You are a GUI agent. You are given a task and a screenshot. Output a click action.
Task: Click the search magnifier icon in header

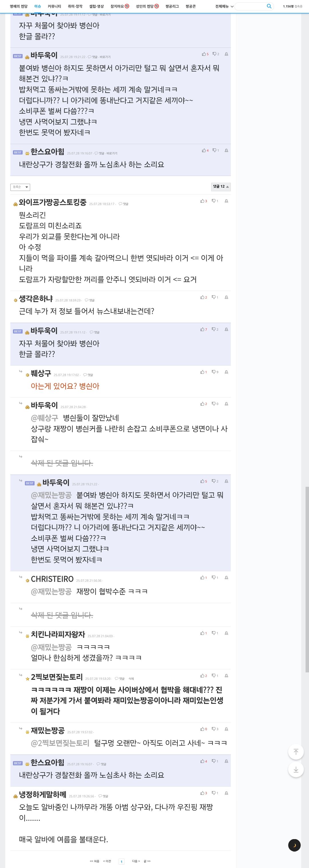click(x=269, y=6)
